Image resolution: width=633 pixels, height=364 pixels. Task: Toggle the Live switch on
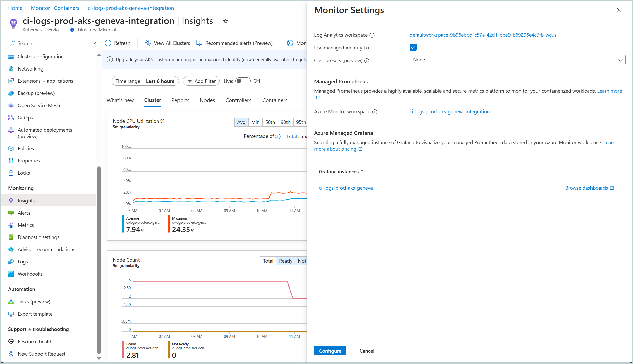pos(242,81)
